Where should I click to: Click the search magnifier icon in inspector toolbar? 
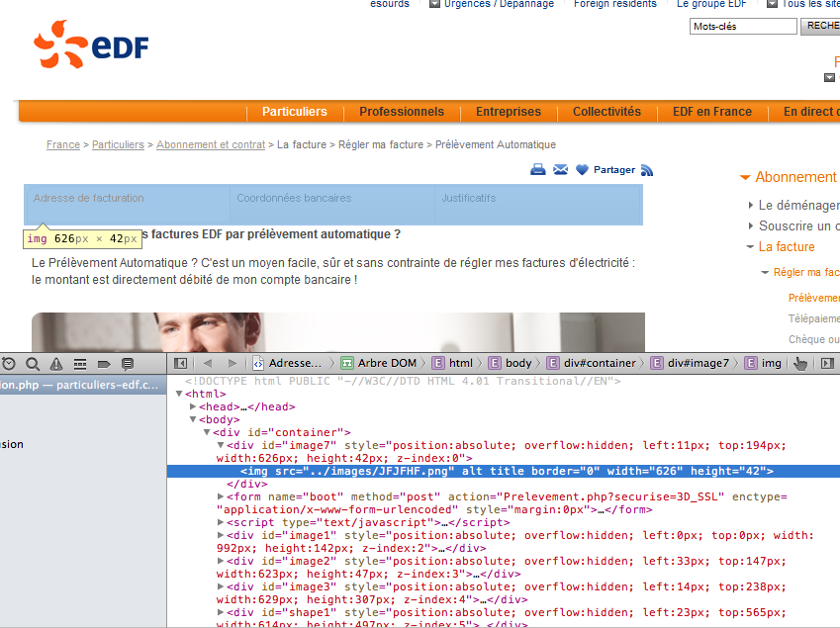coord(33,364)
